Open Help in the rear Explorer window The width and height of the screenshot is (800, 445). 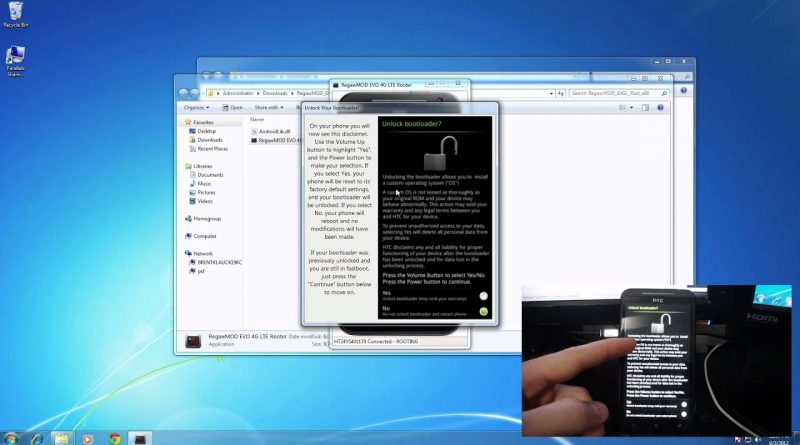pos(683,90)
